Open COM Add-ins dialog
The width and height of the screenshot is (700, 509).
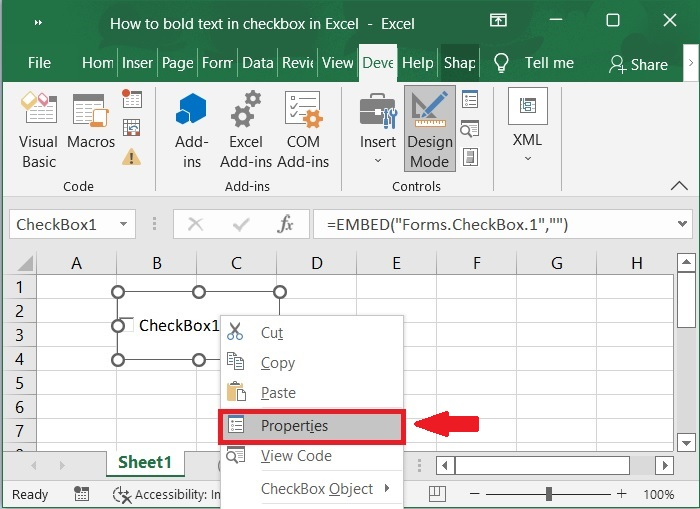[303, 128]
